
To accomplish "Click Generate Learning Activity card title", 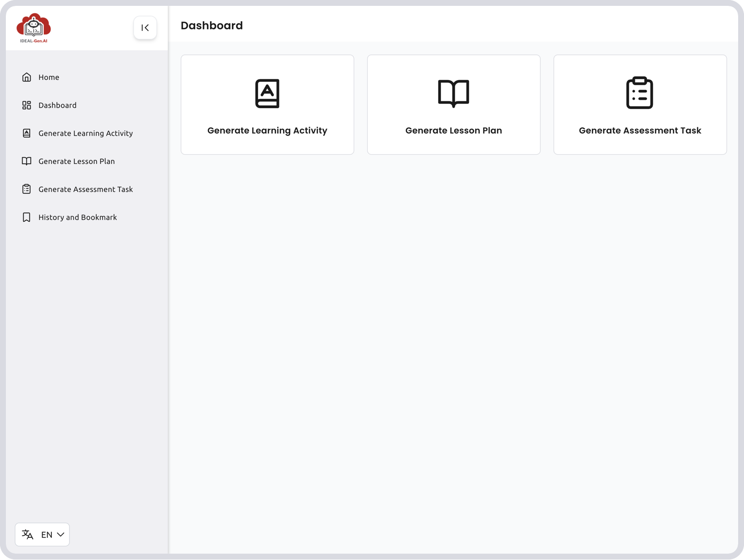I will [267, 131].
